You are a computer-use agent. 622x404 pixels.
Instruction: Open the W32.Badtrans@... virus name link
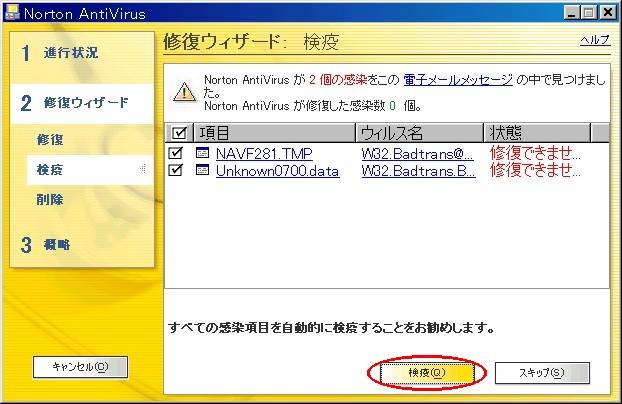[x=418, y=154]
